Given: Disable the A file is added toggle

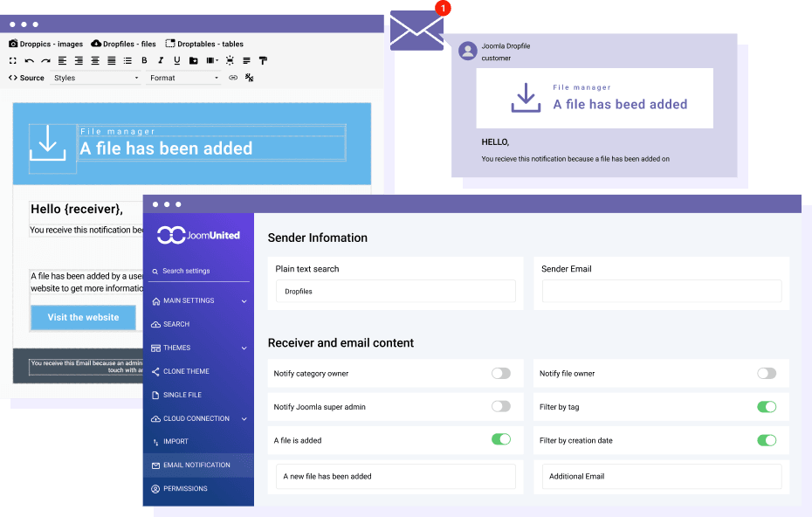Looking at the screenshot, I should click(500, 439).
